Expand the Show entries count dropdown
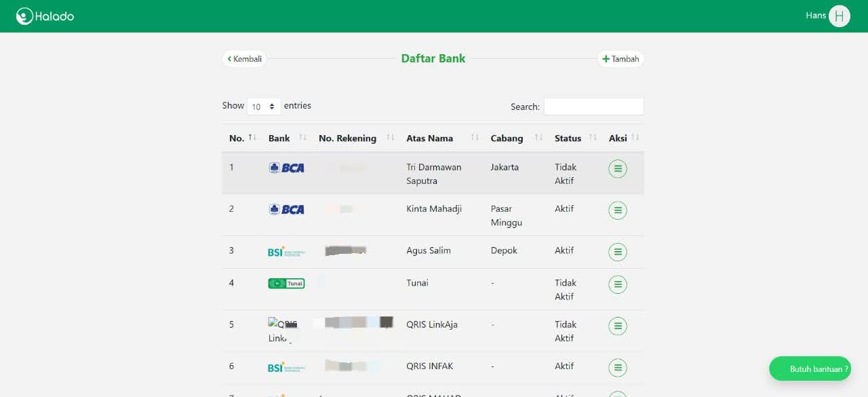 pos(263,107)
